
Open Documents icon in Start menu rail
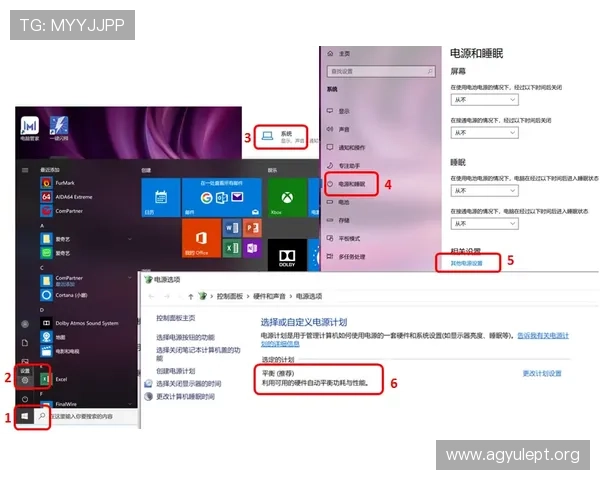pos(25,343)
